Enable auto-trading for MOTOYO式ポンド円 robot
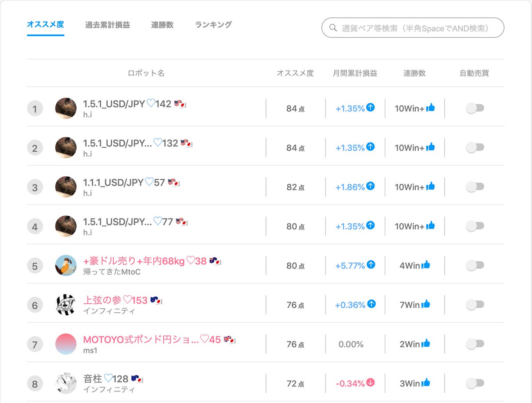532x403 pixels. tap(475, 344)
